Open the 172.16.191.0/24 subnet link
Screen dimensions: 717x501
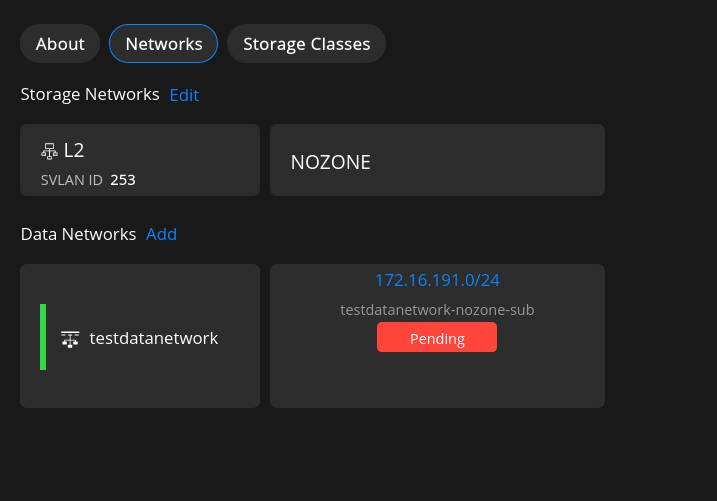(x=437, y=280)
